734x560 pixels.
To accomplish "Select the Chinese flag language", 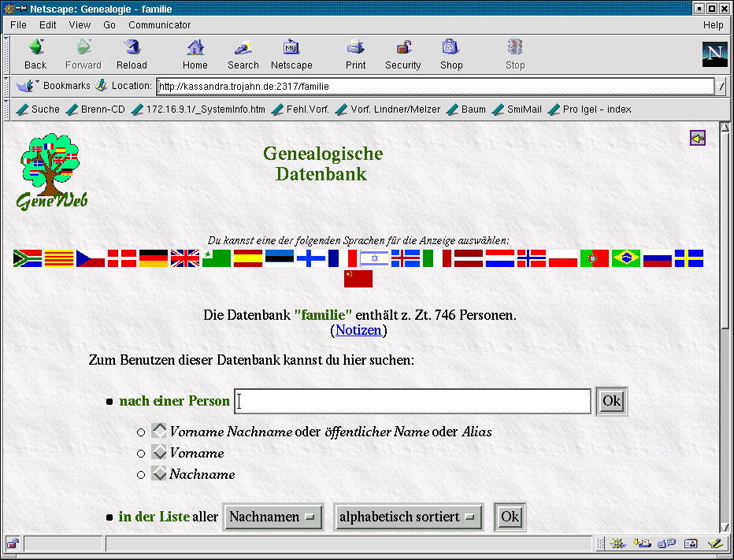I will (x=358, y=279).
